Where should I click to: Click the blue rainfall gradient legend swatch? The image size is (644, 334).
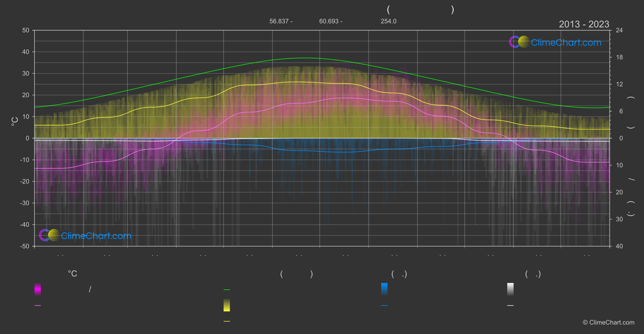coord(384,289)
